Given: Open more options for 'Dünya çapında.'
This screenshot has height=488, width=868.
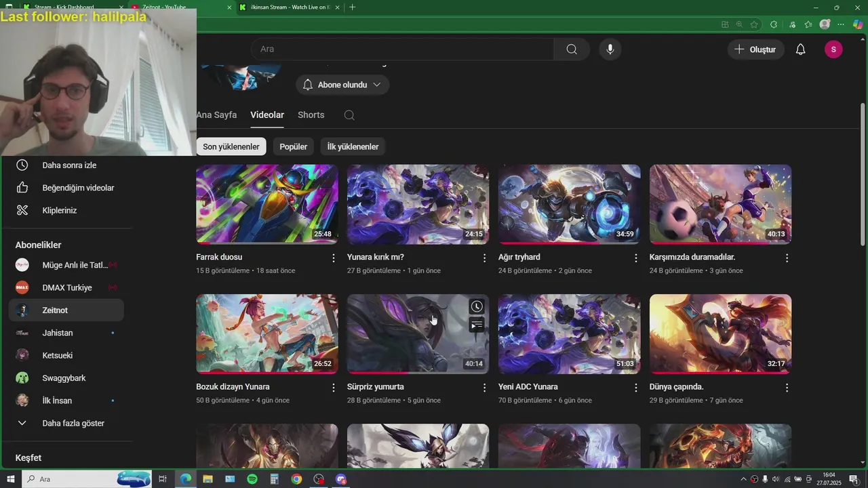Looking at the screenshot, I should click(x=787, y=388).
